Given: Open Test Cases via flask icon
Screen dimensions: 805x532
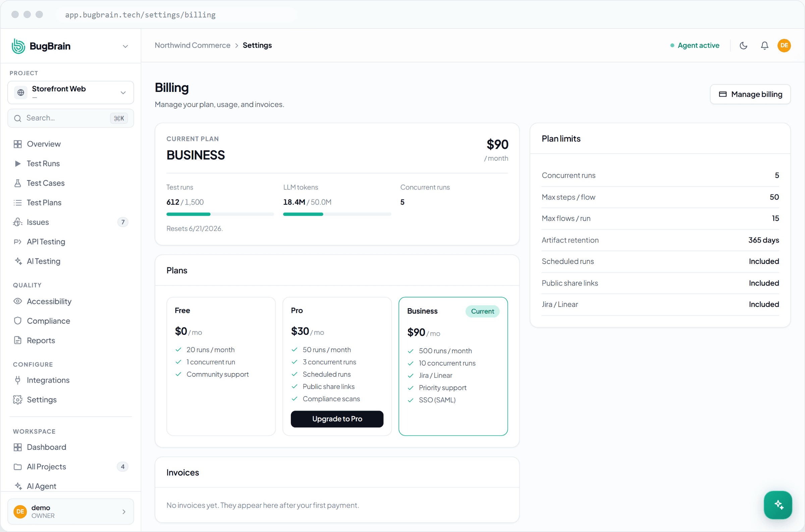Looking at the screenshot, I should pyautogui.click(x=18, y=183).
